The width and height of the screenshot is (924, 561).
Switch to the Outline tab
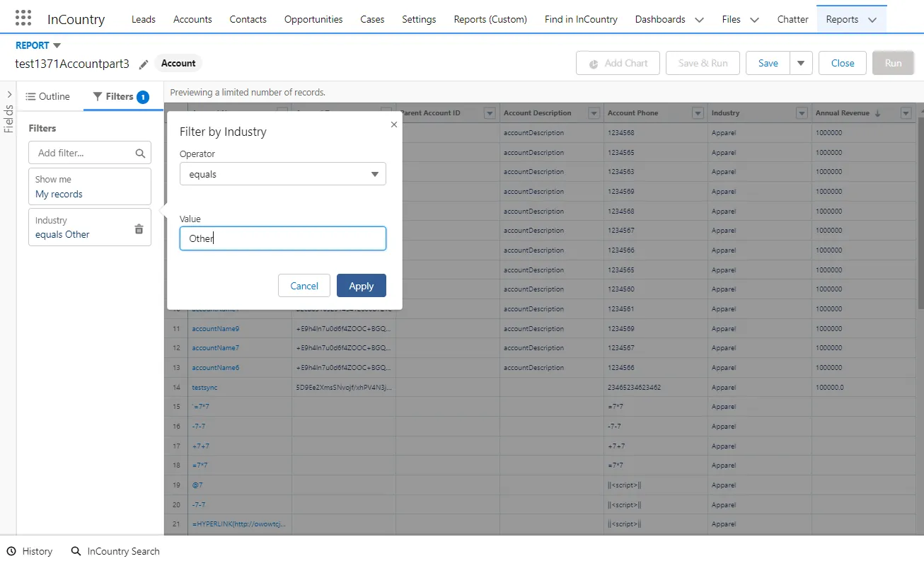tap(48, 96)
